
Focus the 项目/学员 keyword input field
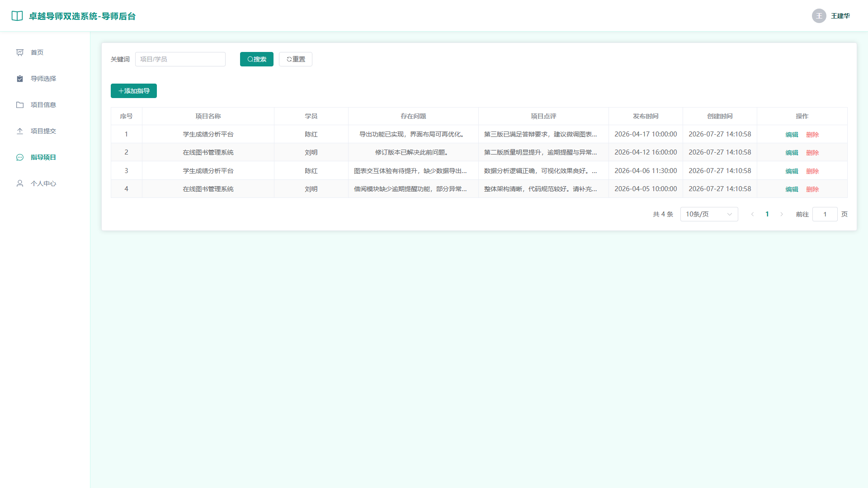click(180, 59)
